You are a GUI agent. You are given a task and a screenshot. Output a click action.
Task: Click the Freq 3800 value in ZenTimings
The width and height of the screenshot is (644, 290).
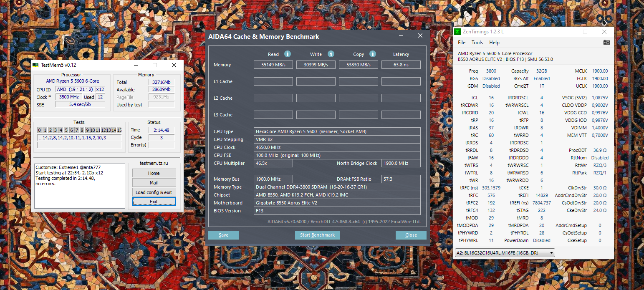coord(491,71)
